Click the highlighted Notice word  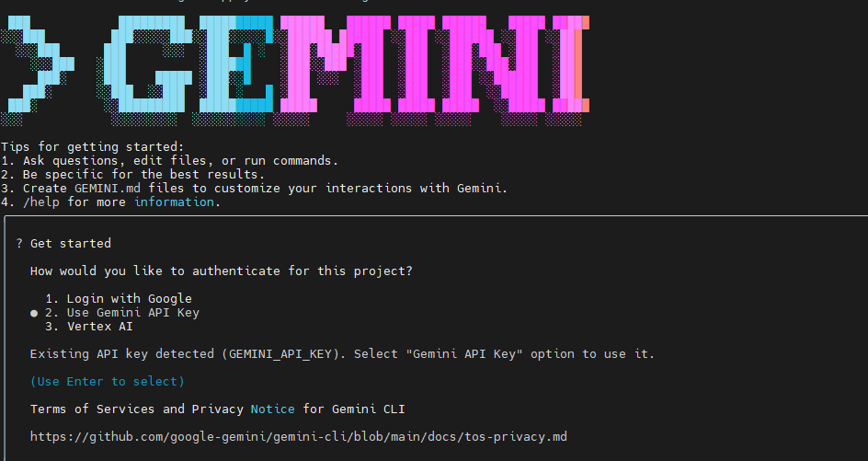(272, 409)
